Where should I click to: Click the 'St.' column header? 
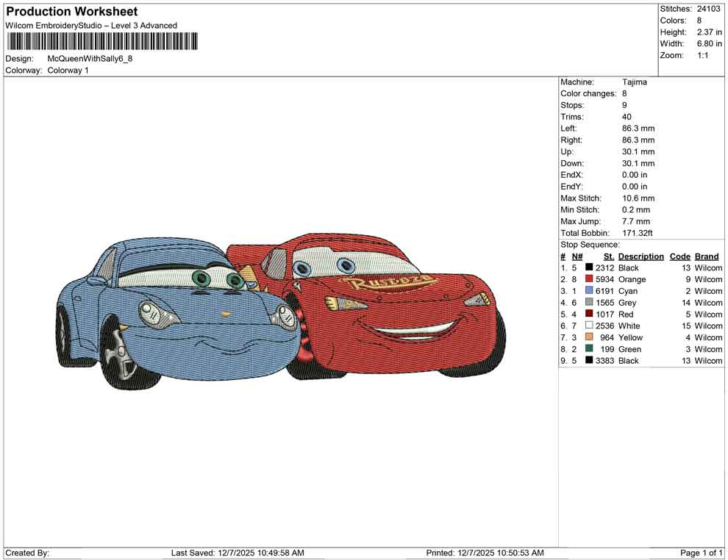click(609, 256)
